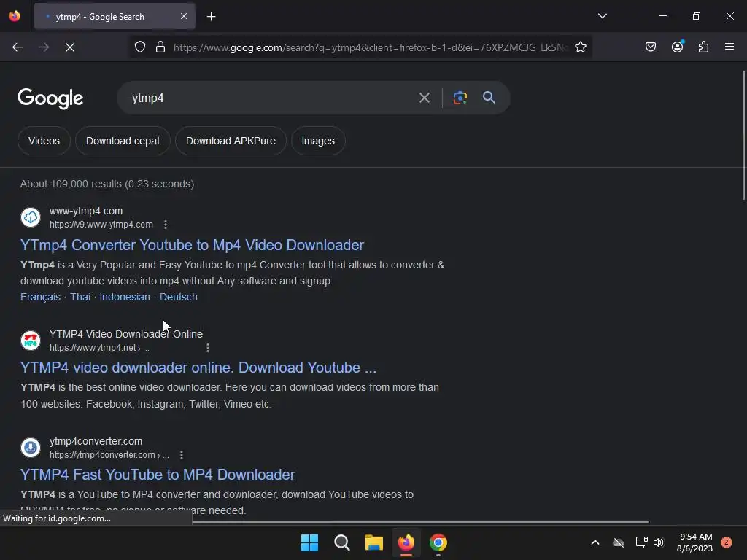Click the www-ytmp4.com site favicon
The image size is (747, 560).
tap(31, 217)
